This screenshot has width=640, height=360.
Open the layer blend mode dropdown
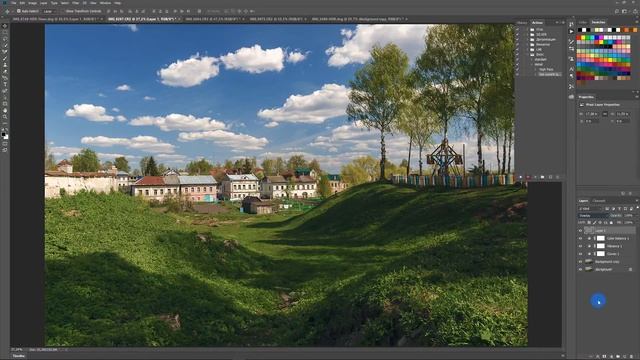pos(594,216)
